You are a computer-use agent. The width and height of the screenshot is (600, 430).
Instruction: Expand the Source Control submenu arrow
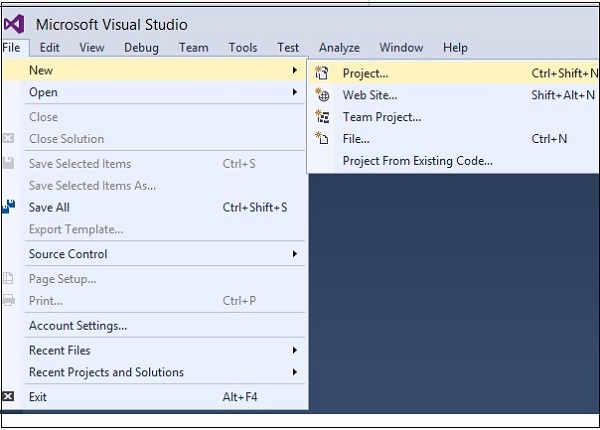(x=295, y=254)
